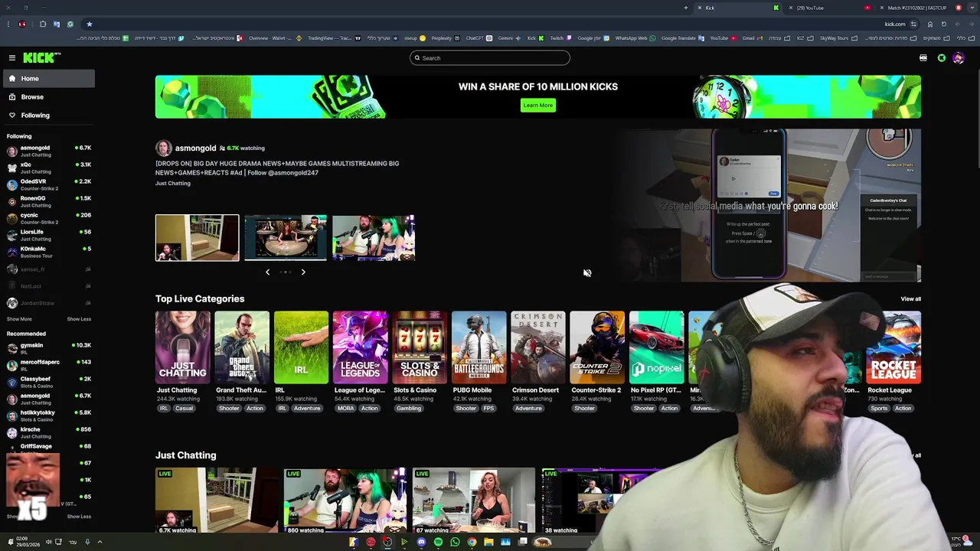Open the cycnic channel in the sidebar
980x551 pixels.
pos(48,218)
